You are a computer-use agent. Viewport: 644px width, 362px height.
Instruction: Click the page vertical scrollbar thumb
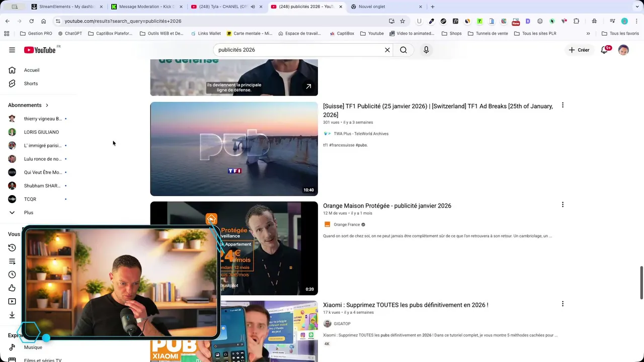[x=641, y=283]
